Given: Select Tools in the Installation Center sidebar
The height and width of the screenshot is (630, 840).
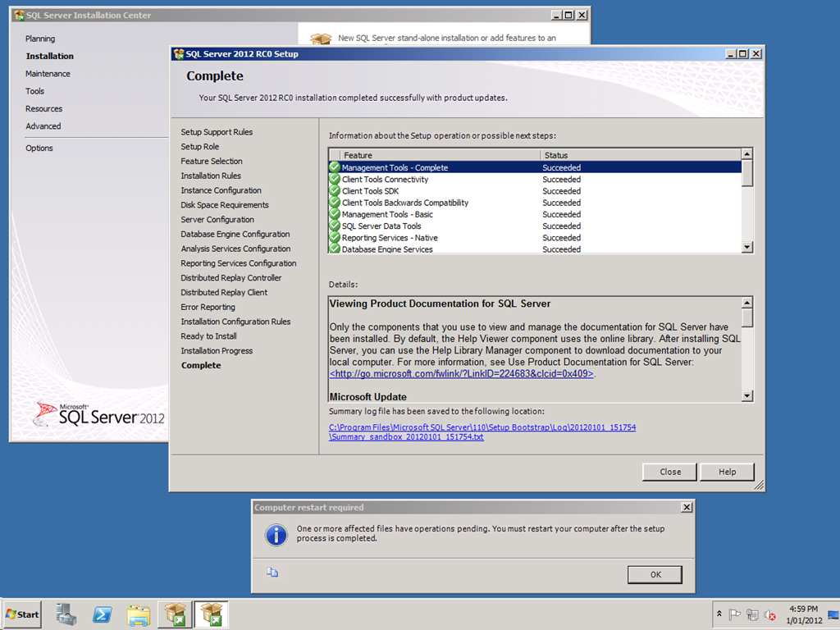Looking at the screenshot, I should [x=34, y=91].
